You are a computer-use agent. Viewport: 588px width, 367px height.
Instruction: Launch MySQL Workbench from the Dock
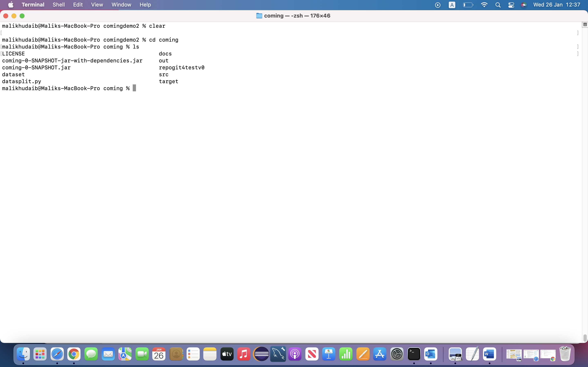coord(278,354)
